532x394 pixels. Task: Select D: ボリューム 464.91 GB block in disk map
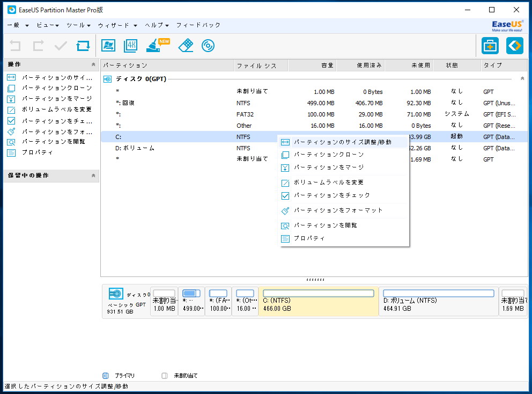click(x=439, y=301)
